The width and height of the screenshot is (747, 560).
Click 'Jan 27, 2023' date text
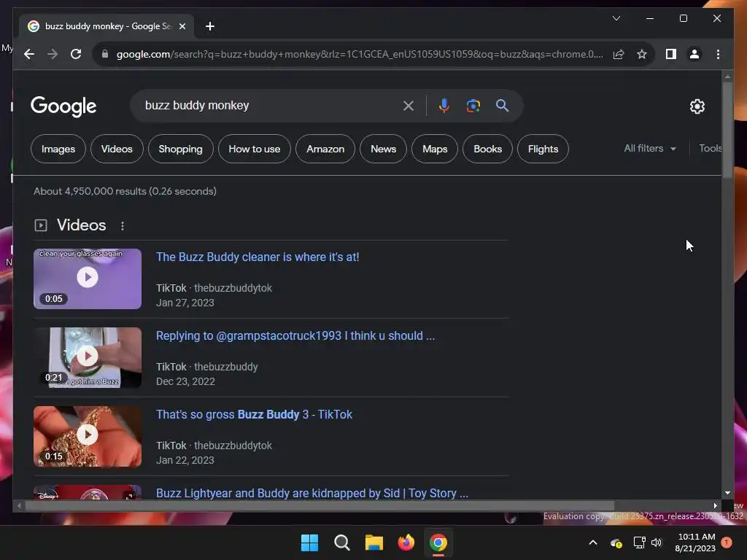tap(185, 303)
